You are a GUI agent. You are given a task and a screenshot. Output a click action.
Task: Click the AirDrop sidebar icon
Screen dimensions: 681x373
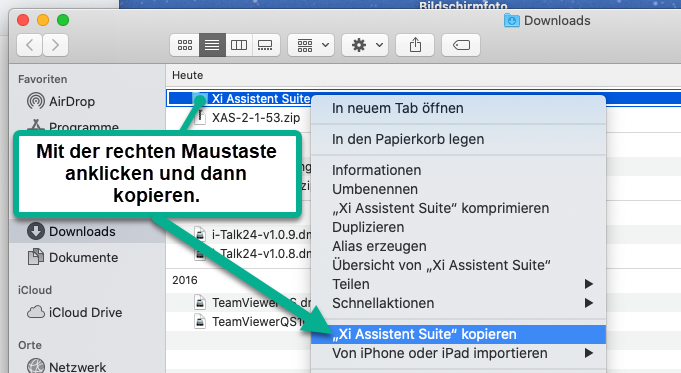click(x=36, y=101)
